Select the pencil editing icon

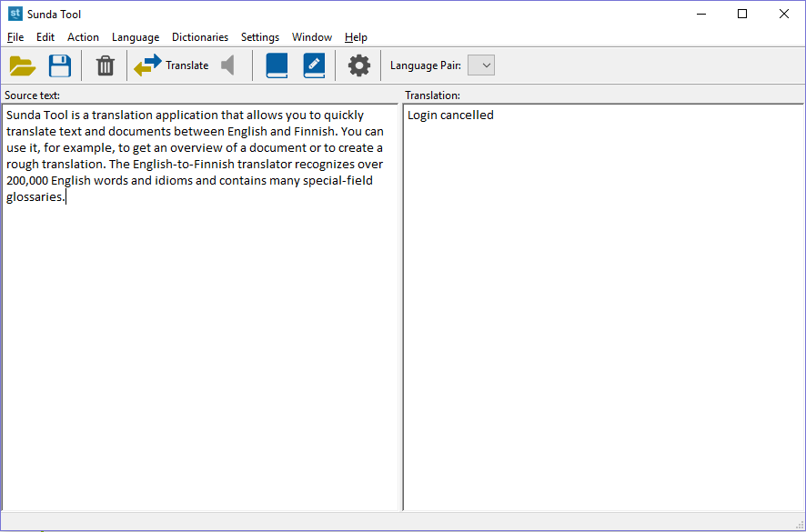[x=314, y=65]
